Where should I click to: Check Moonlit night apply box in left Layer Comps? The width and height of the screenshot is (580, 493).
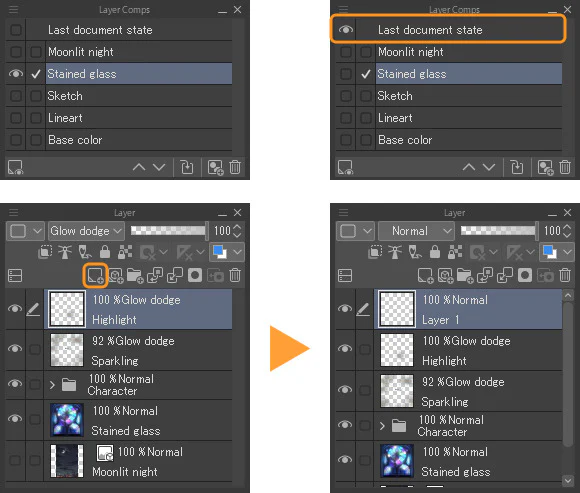36,52
